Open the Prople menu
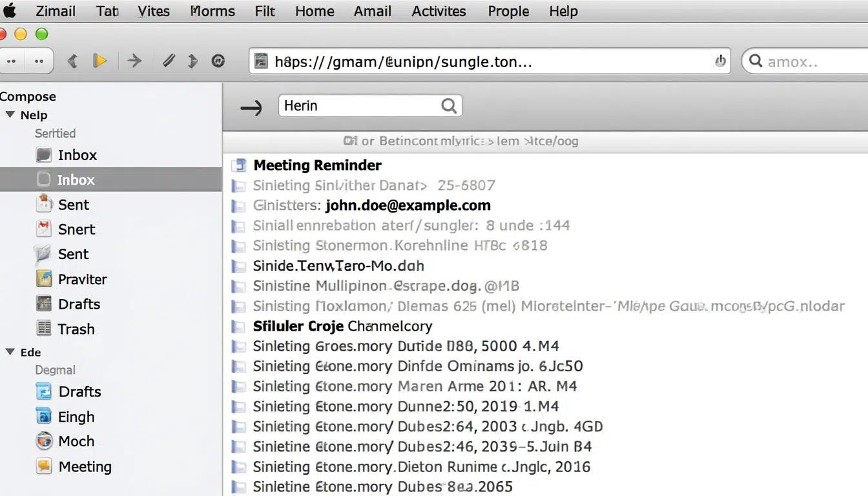868x496 pixels. [508, 11]
